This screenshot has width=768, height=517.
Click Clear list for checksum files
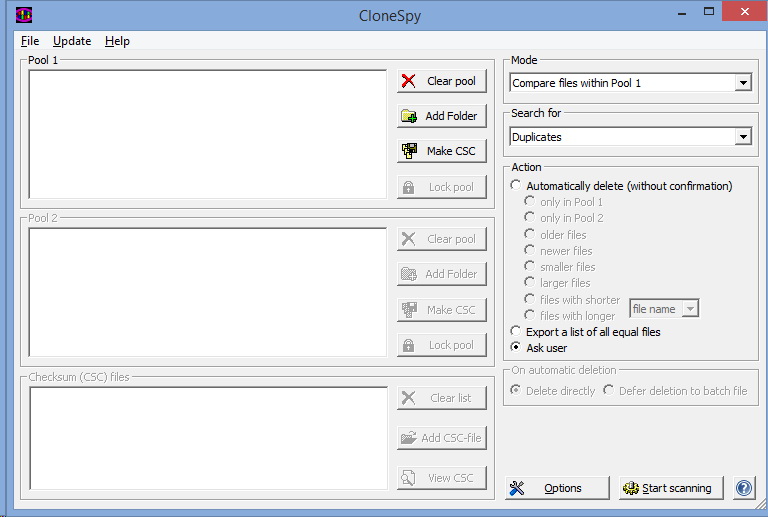(x=442, y=398)
